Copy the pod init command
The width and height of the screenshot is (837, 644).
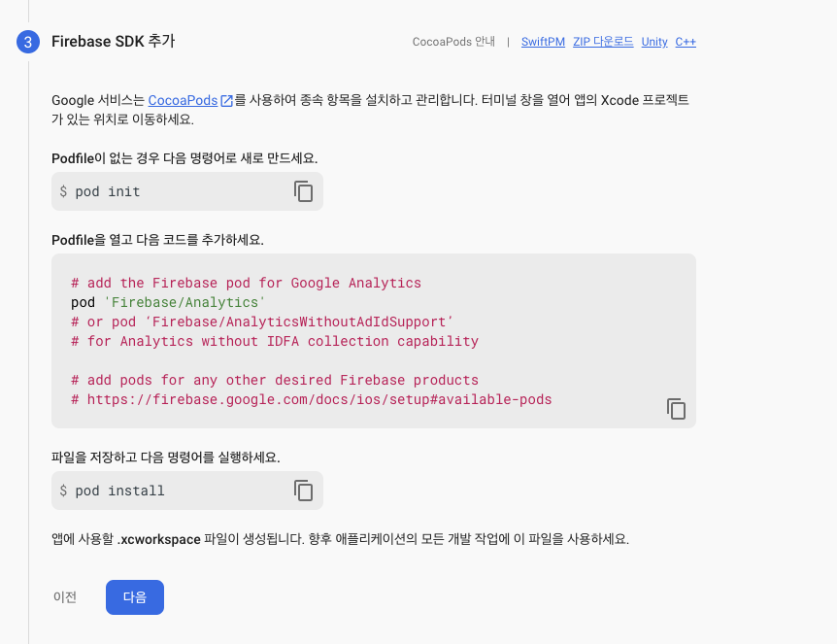click(x=303, y=191)
